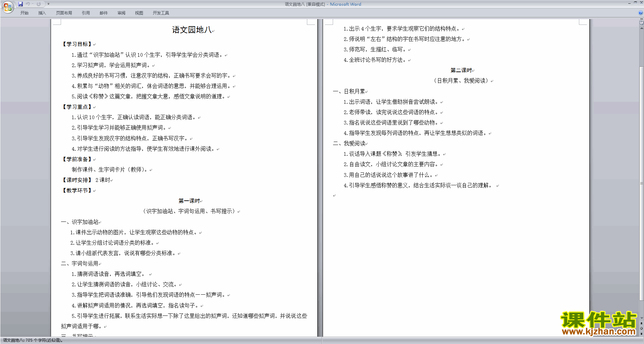The width and height of the screenshot is (644, 344).
Task: Click the 二、我爱阅读 section heading
Action: pyautogui.click(x=349, y=144)
